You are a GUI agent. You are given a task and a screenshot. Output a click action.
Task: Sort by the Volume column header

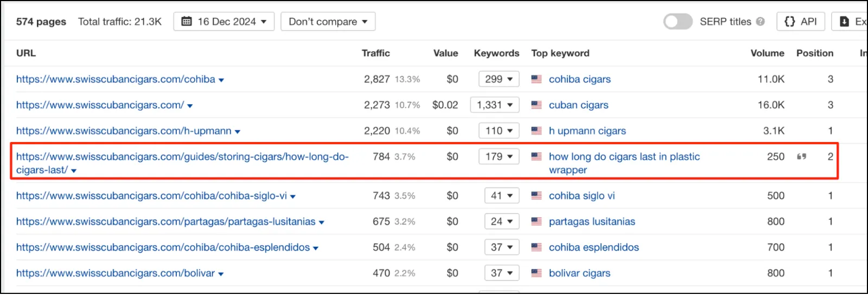(x=767, y=53)
